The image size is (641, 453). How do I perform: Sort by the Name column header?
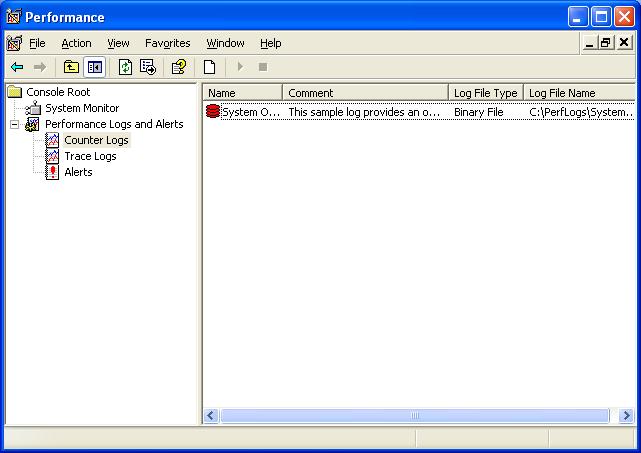[242, 93]
